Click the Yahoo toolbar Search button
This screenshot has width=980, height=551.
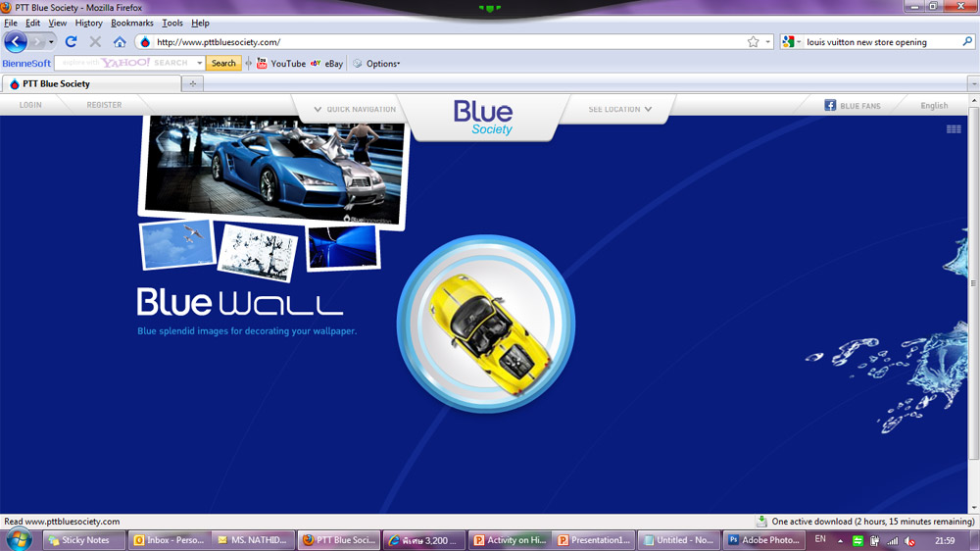(223, 63)
